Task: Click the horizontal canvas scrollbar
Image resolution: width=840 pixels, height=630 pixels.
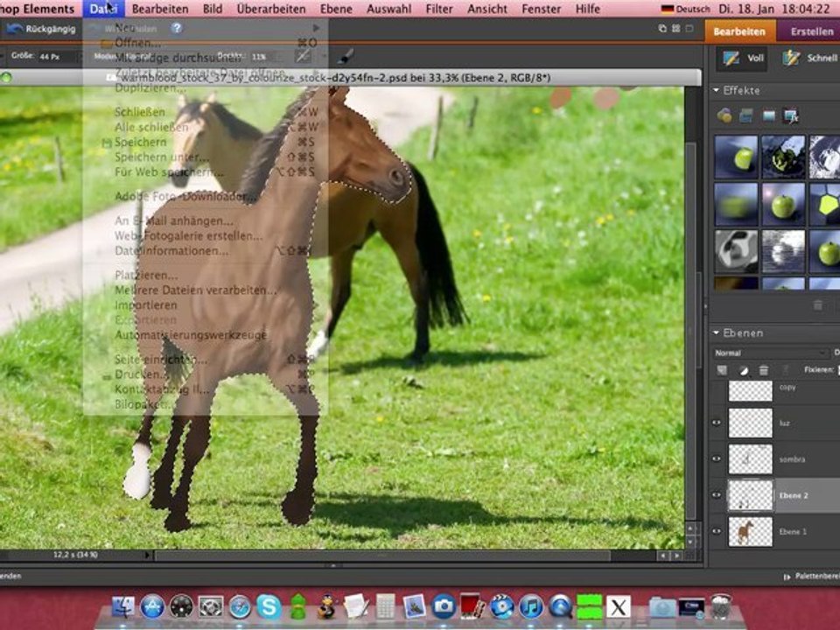Action: pyautogui.click(x=382, y=556)
